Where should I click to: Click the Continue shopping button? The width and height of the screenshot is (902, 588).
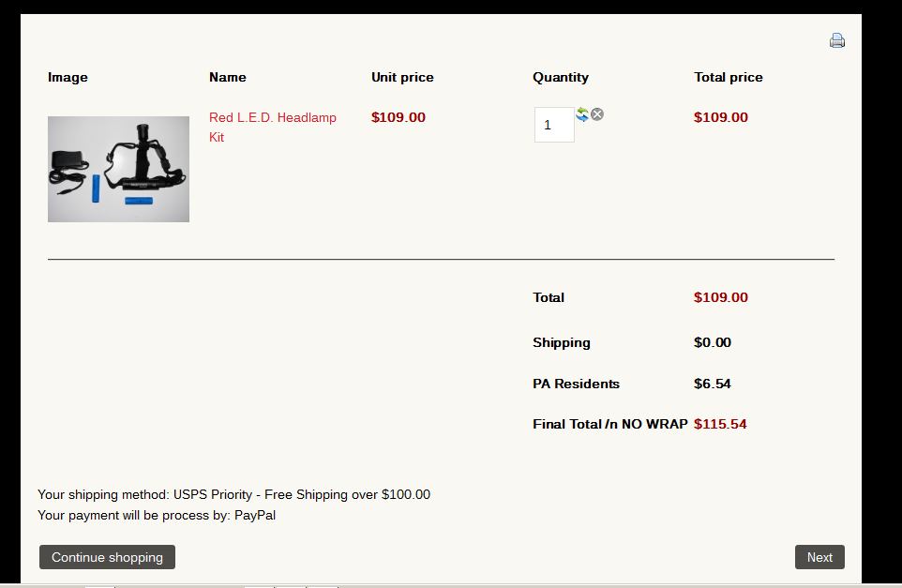pos(107,557)
